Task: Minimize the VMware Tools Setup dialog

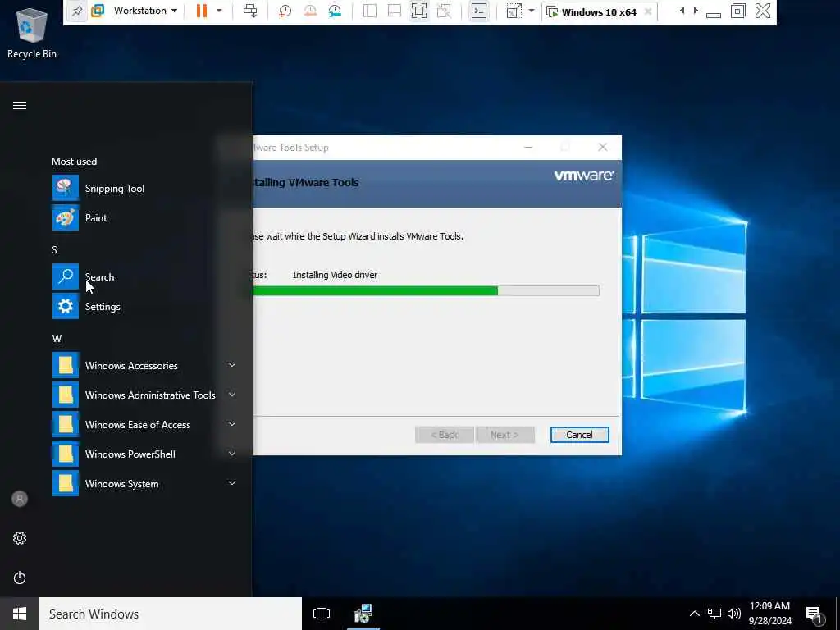Action: click(x=528, y=147)
